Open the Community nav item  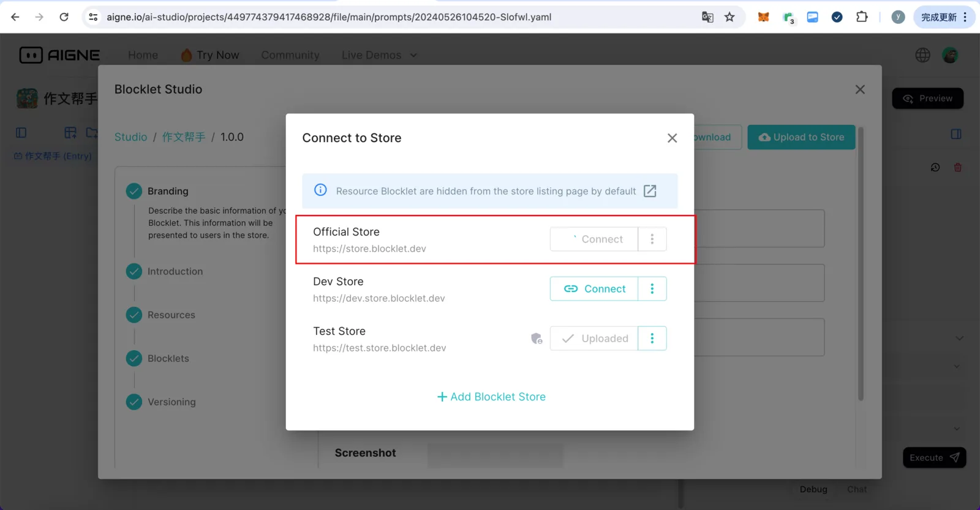click(x=290, y=55)
